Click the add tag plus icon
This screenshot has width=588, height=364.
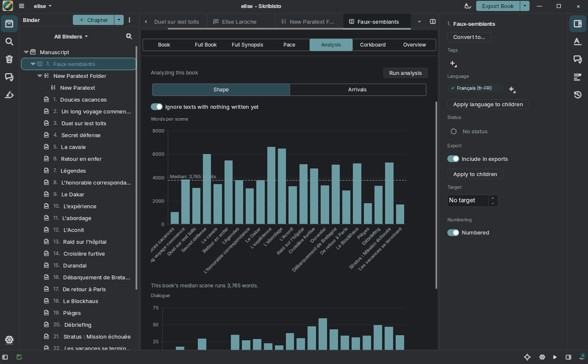[453, 64]
